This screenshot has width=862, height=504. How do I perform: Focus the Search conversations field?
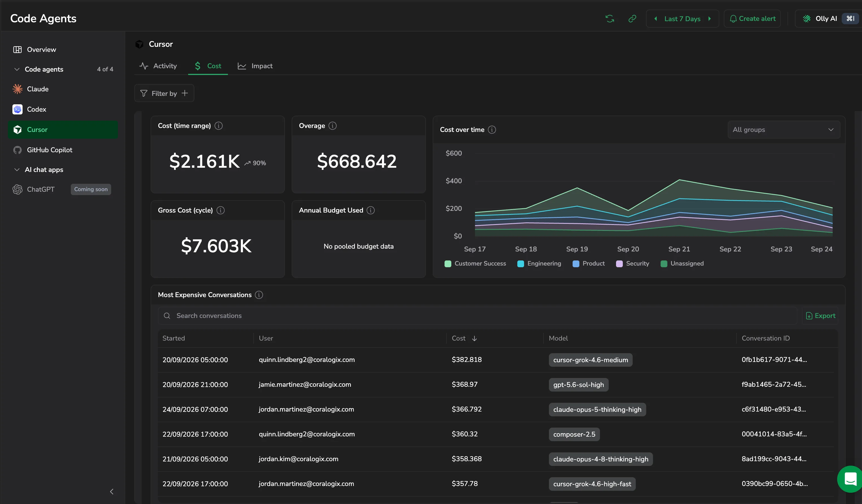point(478,316)
